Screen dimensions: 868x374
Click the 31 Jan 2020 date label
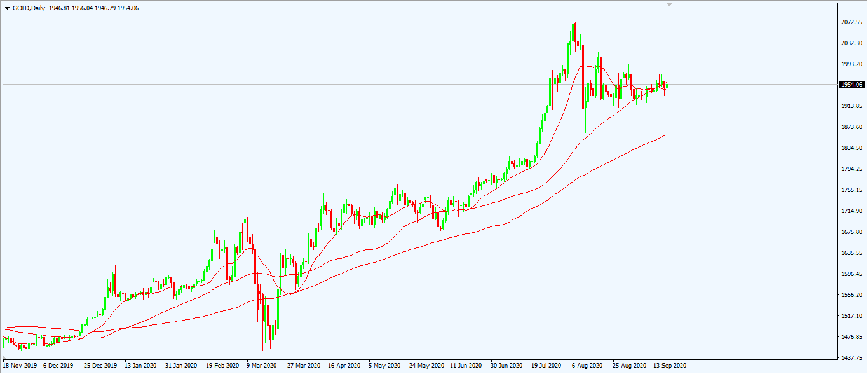click(x=182, y=366)
